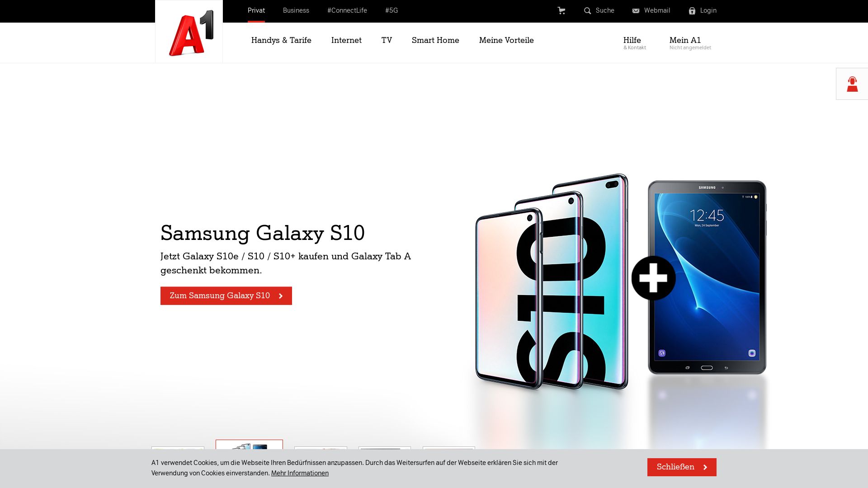Screen dimensions: 868x488
Task: Expand the Internet menu
Action: (x=346, y=40)
